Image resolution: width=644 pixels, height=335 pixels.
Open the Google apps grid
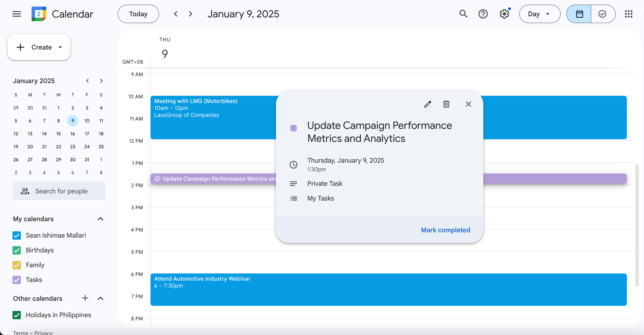click(x=628, y=14)
